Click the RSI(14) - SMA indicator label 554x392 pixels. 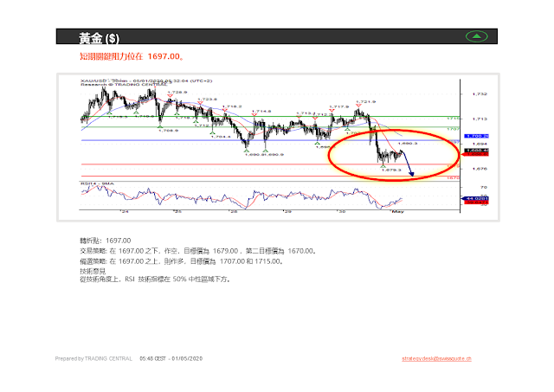(x=97, y=183)
